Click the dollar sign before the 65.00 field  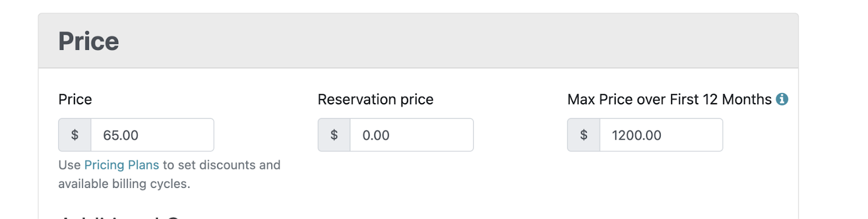coord(75,135)
